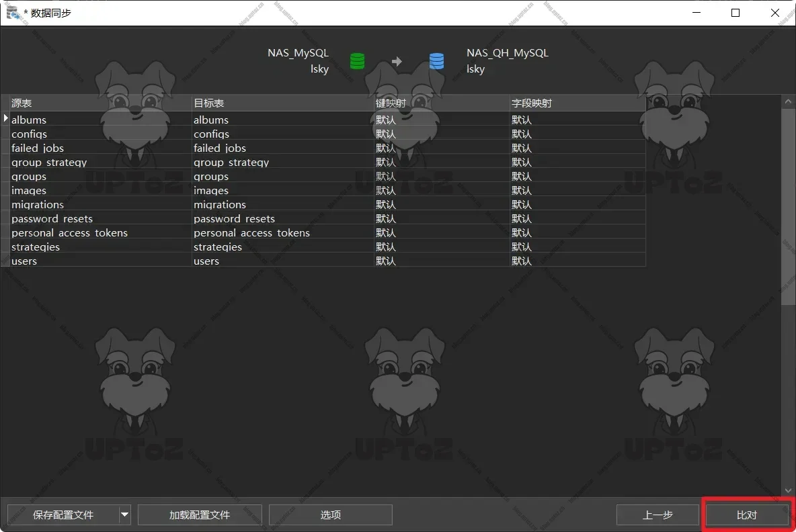Maximize the 数据同步 window

[x=735, y=13]
